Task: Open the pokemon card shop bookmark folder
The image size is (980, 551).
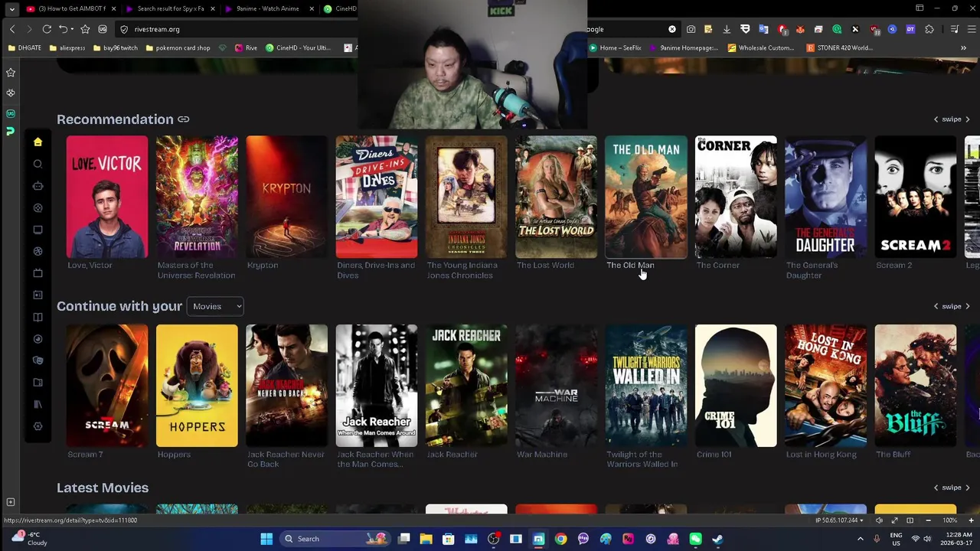Action: 178,47
